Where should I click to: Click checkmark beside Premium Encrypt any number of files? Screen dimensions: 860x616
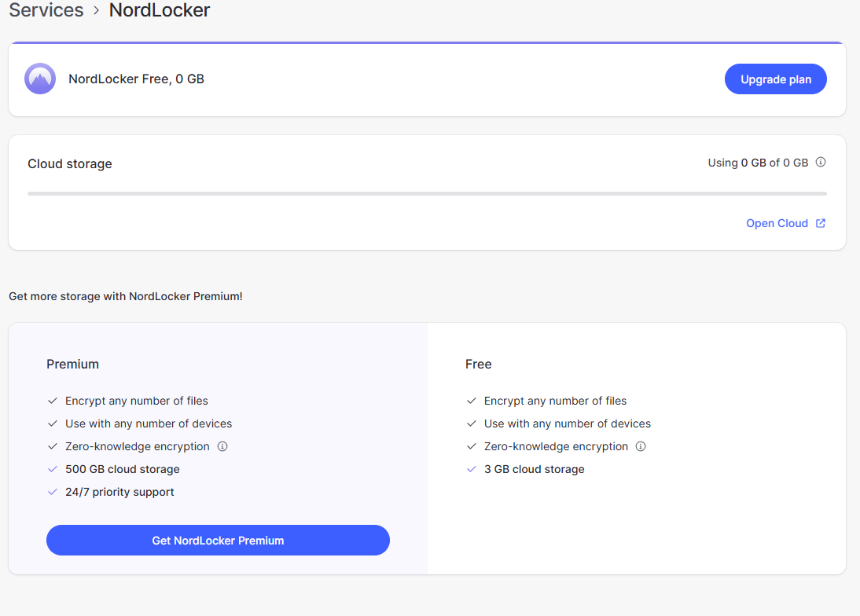pos(53,401)
